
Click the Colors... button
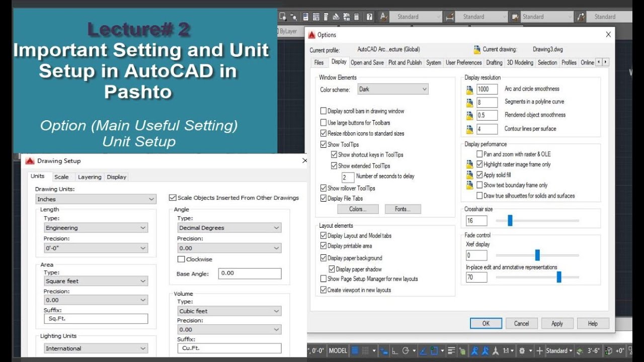357,209
